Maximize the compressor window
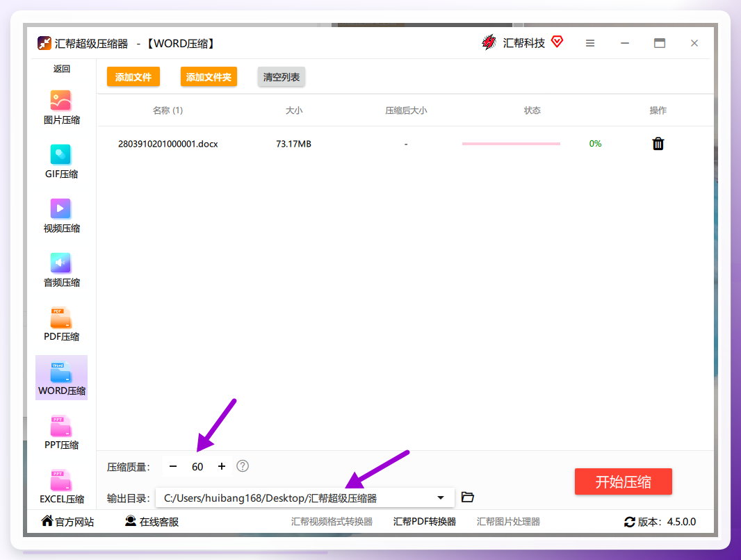 [x=659, y=44]
